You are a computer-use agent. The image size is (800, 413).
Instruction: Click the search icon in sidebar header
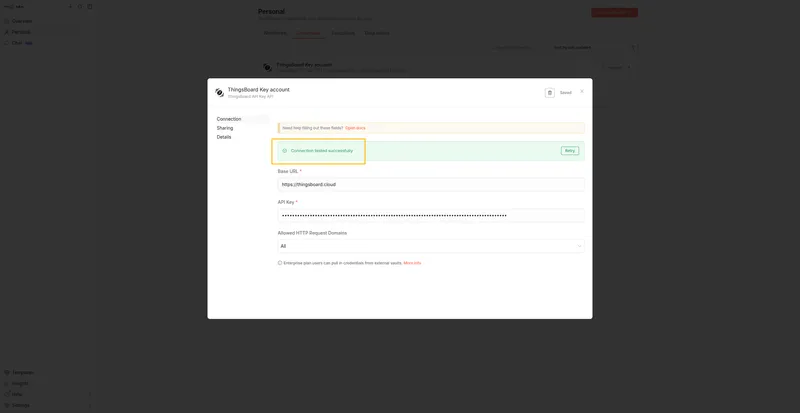pyautogui.click(x=80, y=7)
